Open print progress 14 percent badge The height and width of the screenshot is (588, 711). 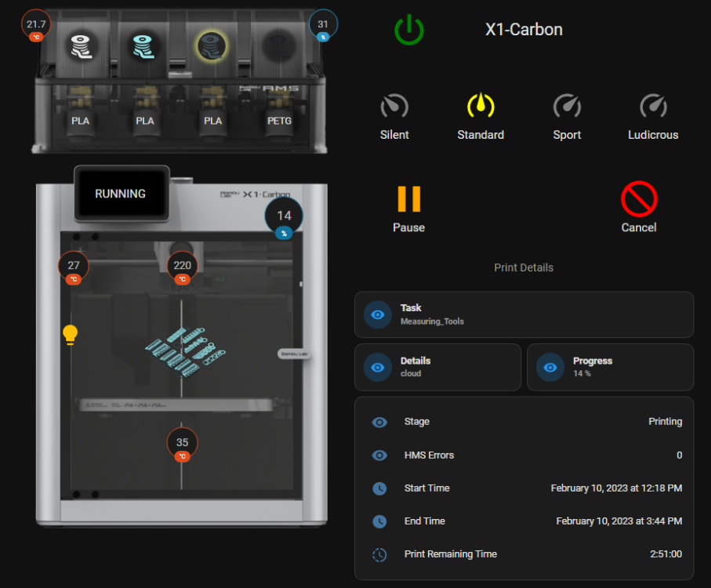(x=284, y=218)
